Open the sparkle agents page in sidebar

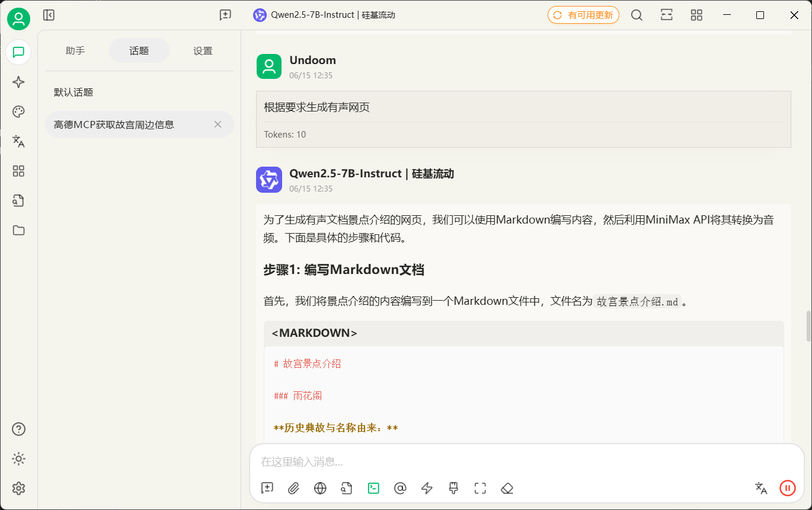coord(18,82)
